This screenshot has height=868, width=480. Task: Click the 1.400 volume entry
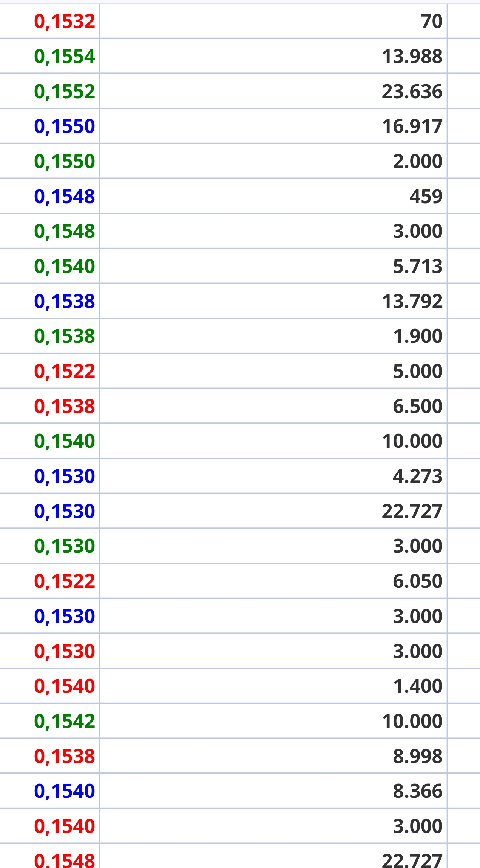(x=417, y=686)
